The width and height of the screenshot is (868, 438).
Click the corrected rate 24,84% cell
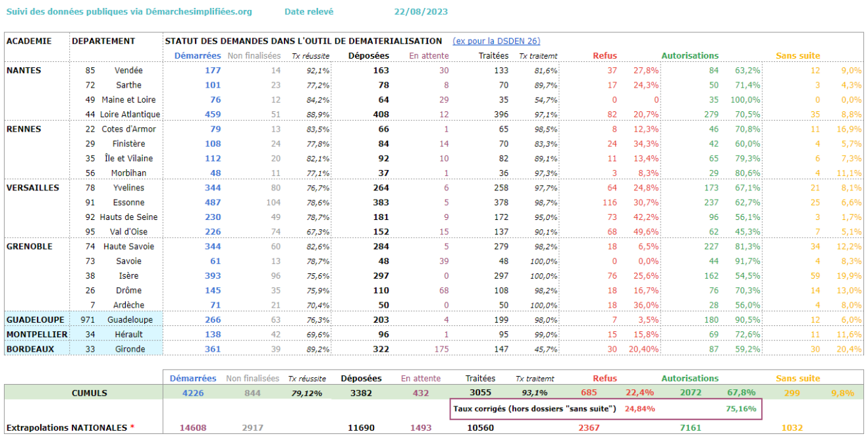tap(640, 409)
